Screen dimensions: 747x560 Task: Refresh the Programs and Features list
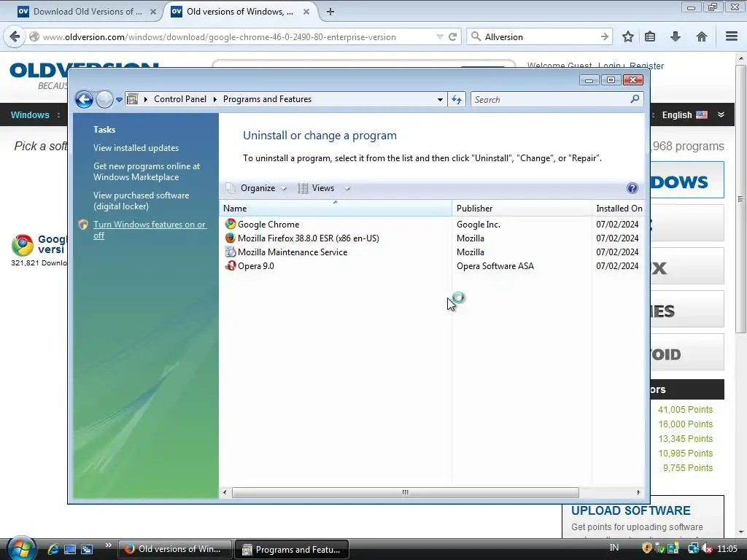(457, 99)
